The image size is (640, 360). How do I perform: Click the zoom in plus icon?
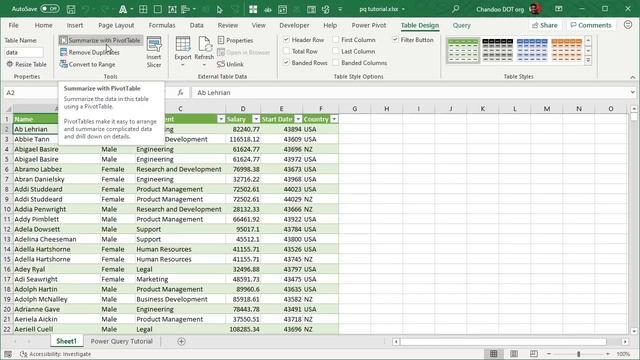[x=608, y=354]
